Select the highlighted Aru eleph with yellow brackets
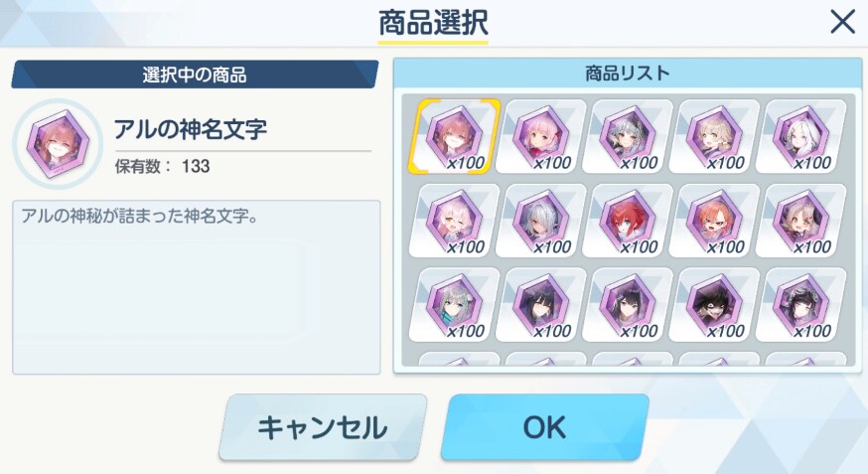Viewport: 868px width, 474px height. click(455, 136)
